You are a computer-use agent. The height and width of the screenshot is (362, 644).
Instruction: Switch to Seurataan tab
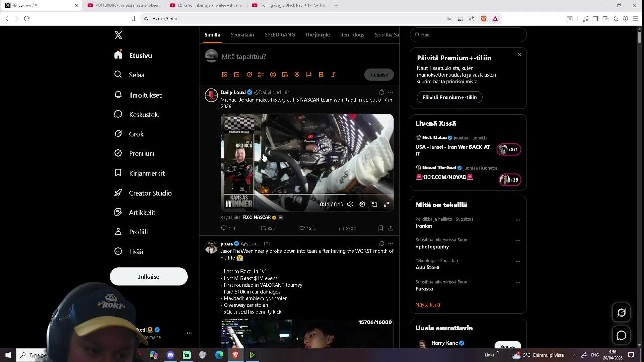tap(242, 35)
